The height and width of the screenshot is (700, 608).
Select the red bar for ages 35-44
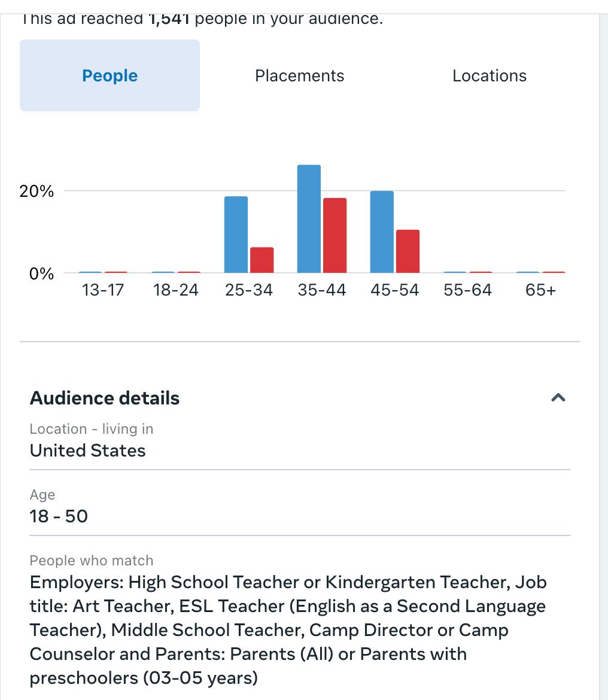[x=335, y=235]
